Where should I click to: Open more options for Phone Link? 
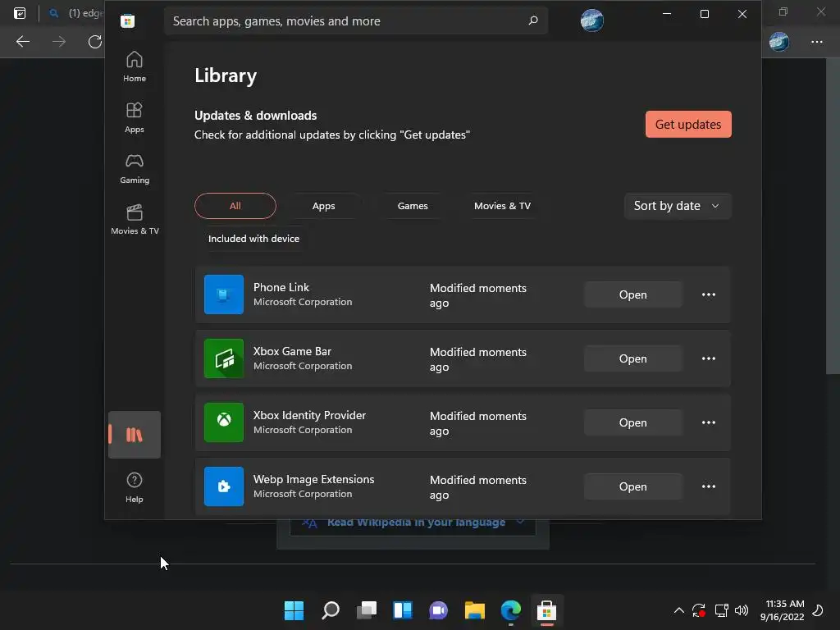(708, 294)
